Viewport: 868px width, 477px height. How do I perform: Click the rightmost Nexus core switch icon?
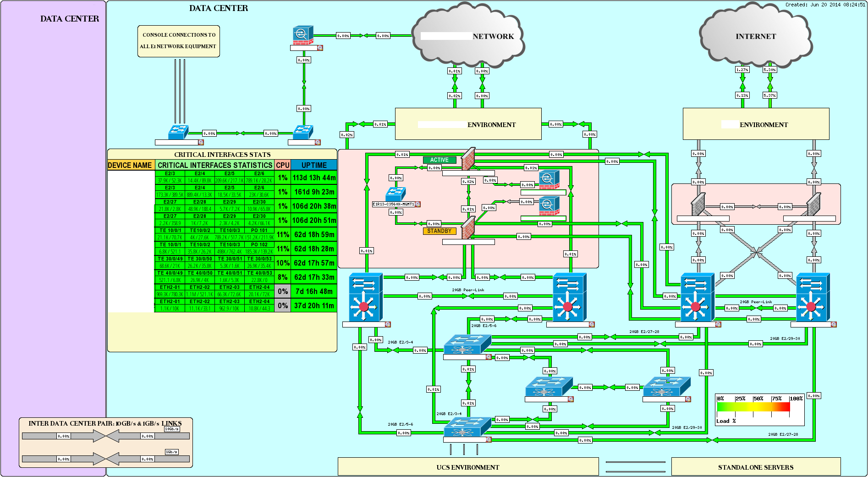(813, 297)
